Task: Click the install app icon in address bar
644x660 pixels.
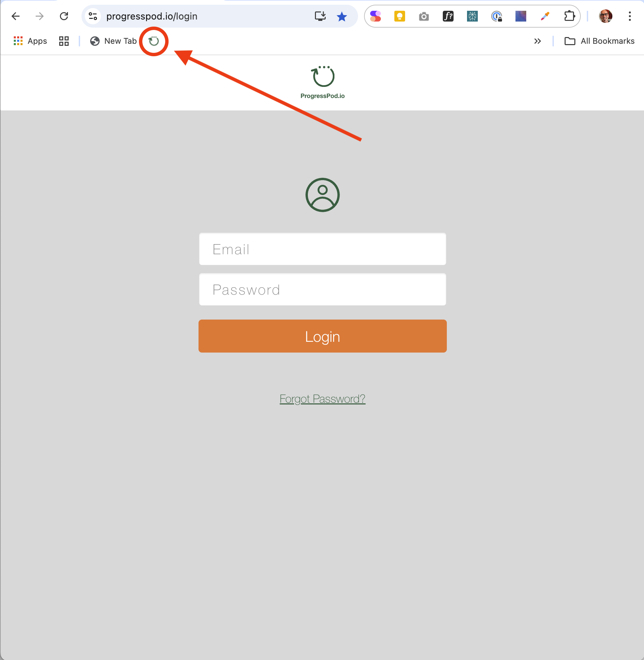Action: (x=320, y=16)
